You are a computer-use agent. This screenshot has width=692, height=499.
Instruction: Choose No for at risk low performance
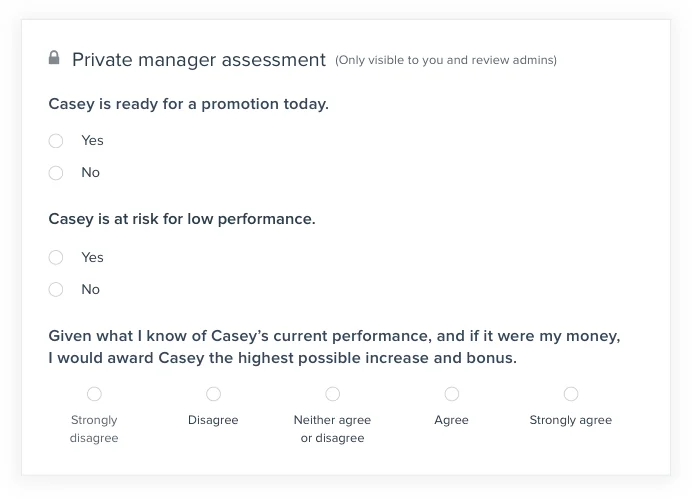point(56,290)
